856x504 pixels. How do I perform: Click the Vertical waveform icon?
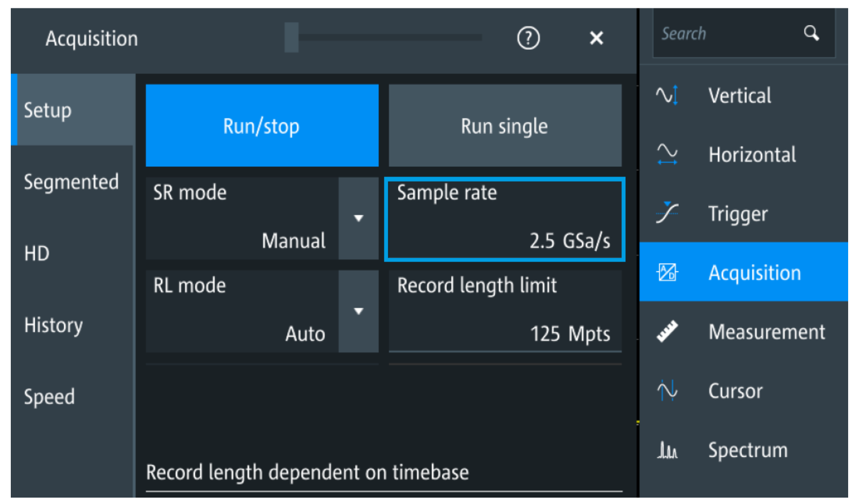pyautogui.click(x=667, y=95)
